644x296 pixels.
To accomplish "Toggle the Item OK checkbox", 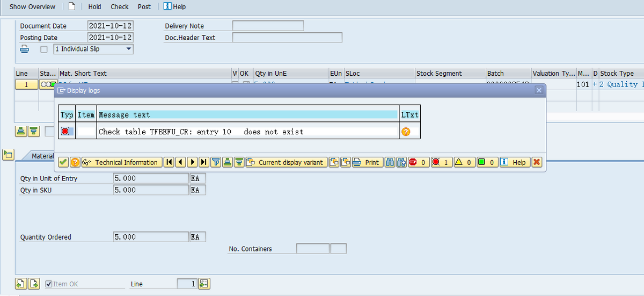I will 49,284.
